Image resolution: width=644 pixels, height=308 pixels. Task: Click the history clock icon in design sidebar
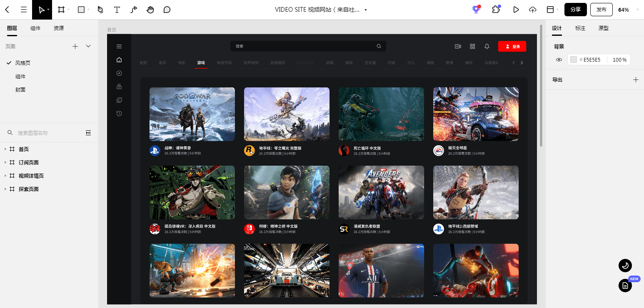click(x=119, y=113)
